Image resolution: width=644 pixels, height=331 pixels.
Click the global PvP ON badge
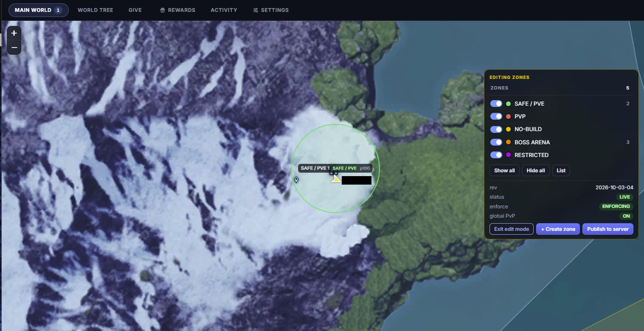point(626,216)
